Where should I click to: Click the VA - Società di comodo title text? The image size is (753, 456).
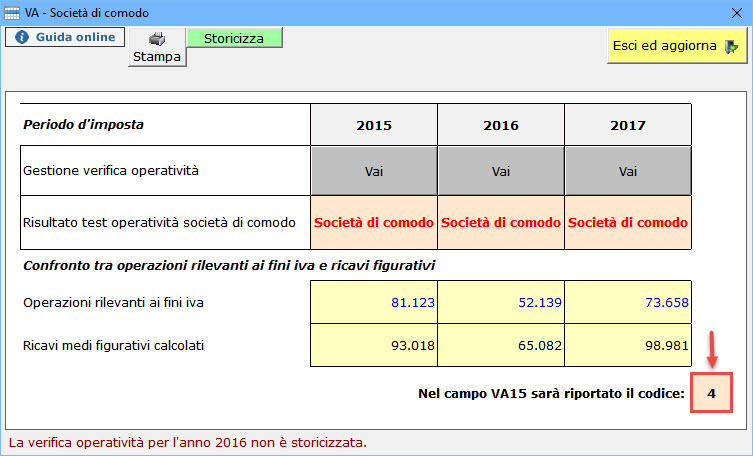pyautogui.click(x=87, y=13)
